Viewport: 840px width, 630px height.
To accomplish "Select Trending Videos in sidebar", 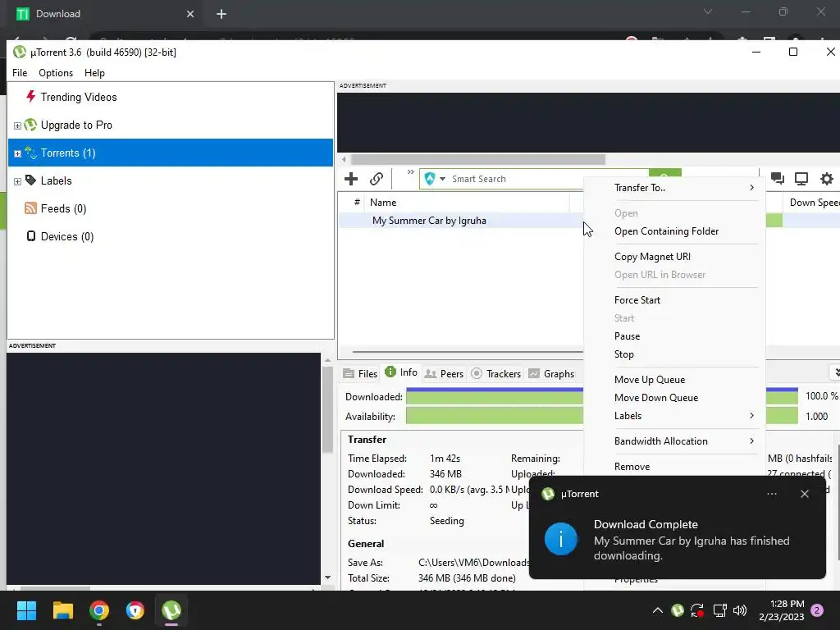I will (x=78, y=97).
